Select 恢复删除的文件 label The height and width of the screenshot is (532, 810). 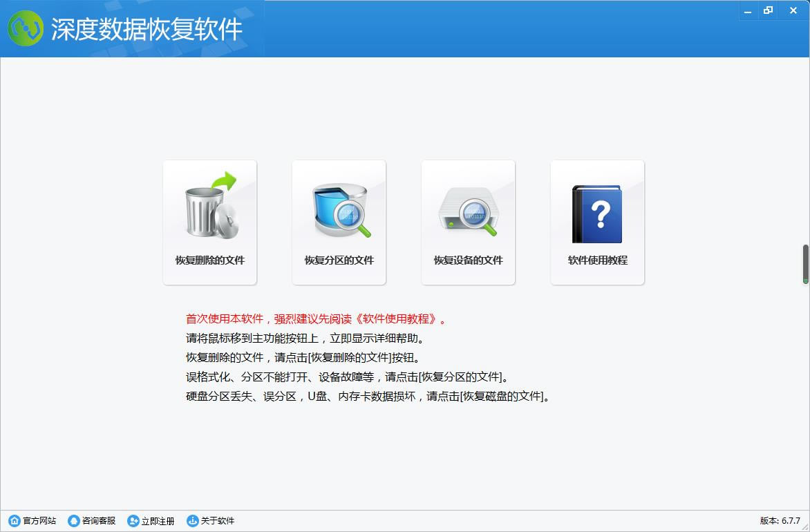209,260
